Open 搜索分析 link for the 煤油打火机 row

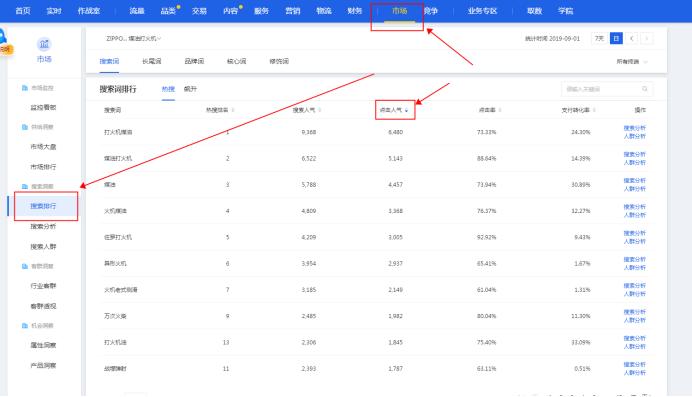635,154
